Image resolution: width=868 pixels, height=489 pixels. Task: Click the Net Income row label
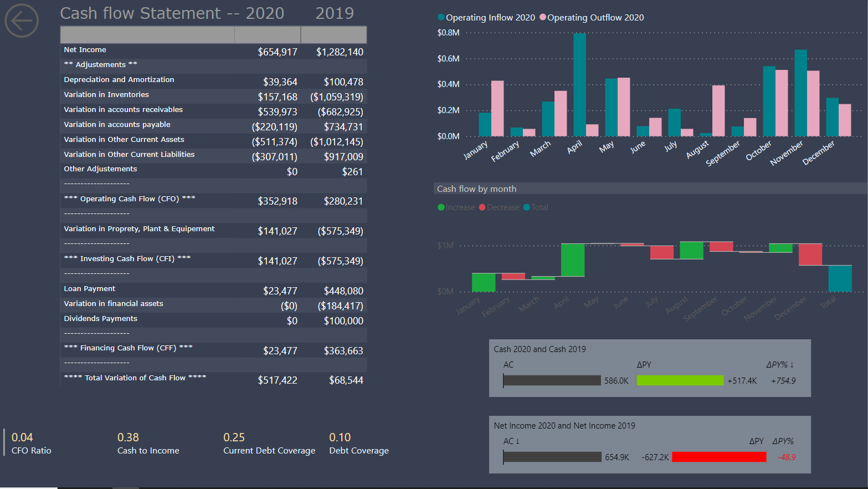coord(85,50)
